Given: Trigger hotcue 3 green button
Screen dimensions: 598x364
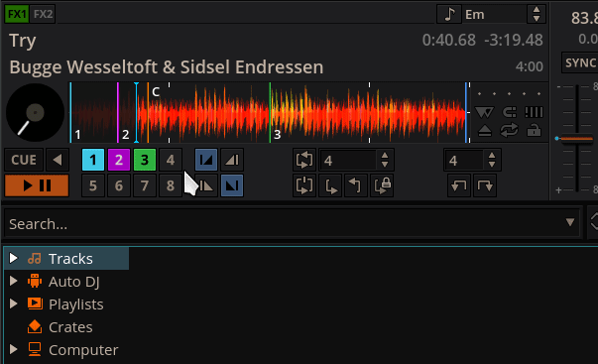Looking at the screenshot, I should (145, 160).
